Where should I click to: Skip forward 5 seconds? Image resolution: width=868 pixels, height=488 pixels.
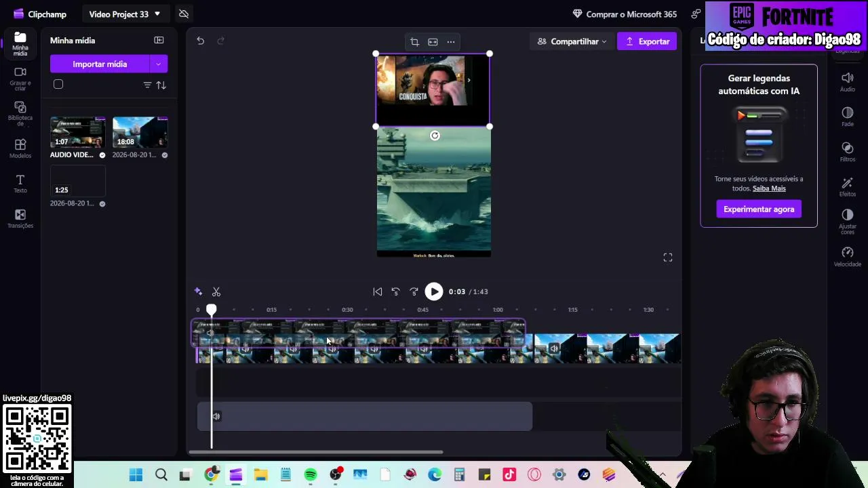414,291
